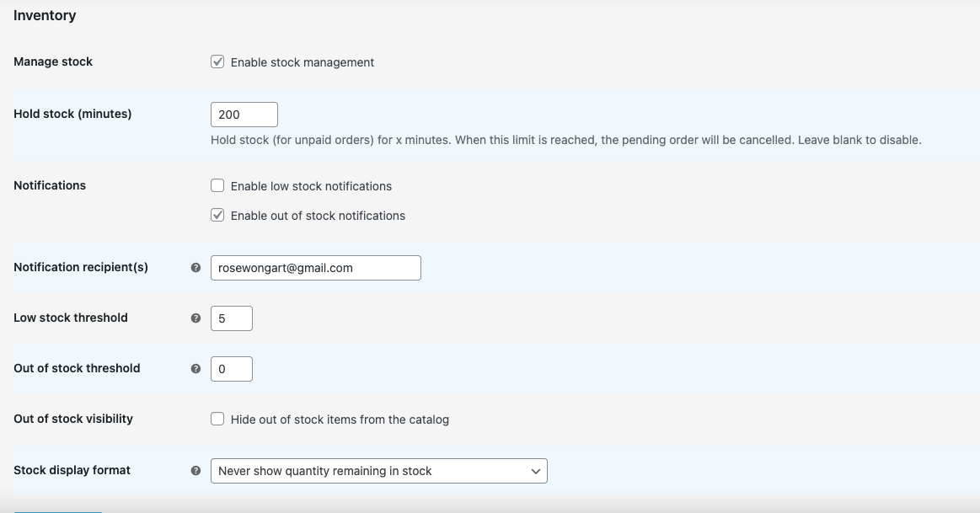Check the Hide out of stock items box
This screenshot has height=513, width=980.
217,419
